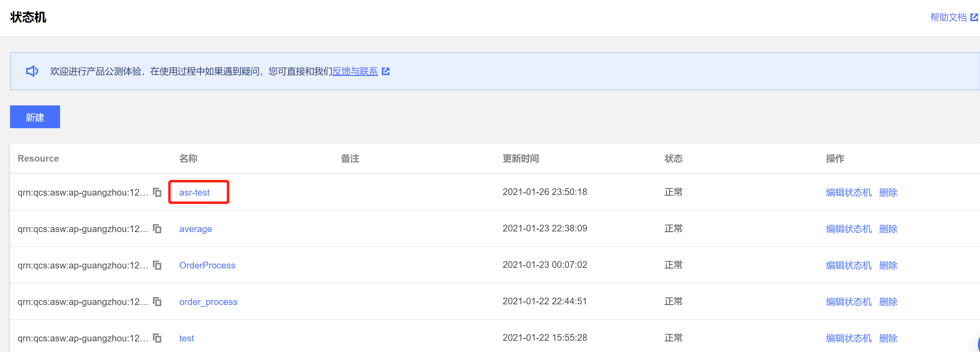This screenshot has height=352, width=980.
Task: Click external link icon beside 帮助文档
Action: 974,17
